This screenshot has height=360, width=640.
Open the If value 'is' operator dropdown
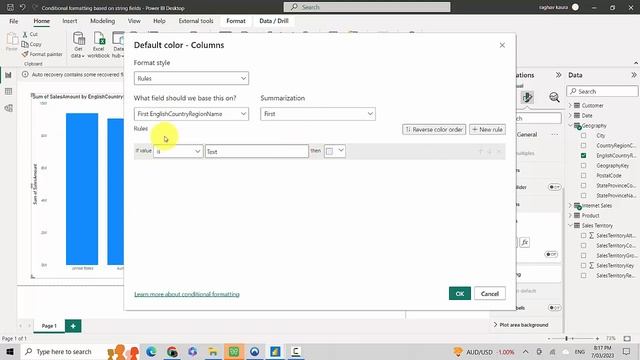[178, 151]
